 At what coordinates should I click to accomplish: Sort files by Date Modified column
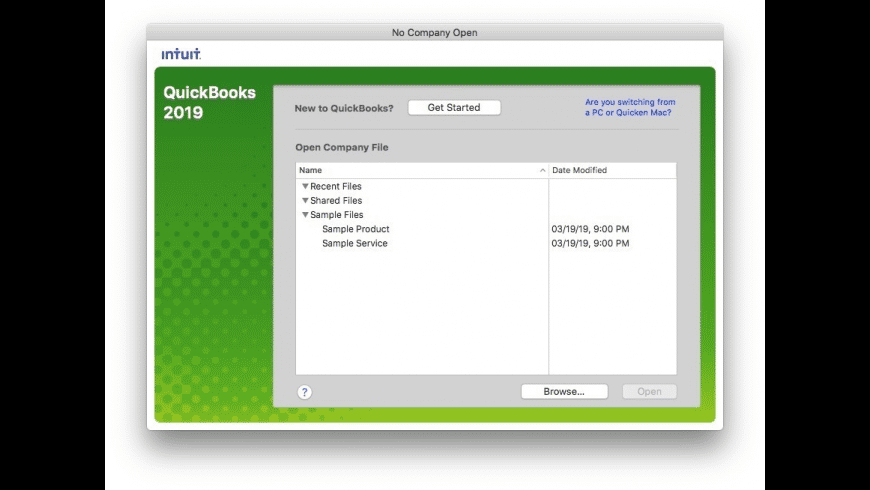point(613,170)
